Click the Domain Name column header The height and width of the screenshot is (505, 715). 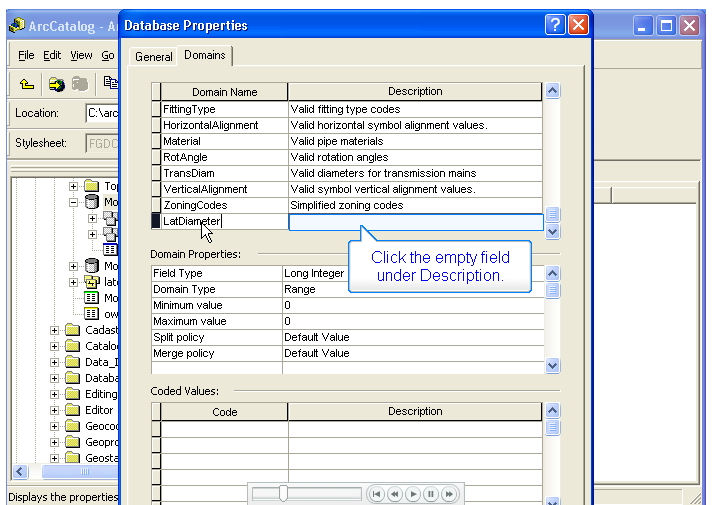224,92
